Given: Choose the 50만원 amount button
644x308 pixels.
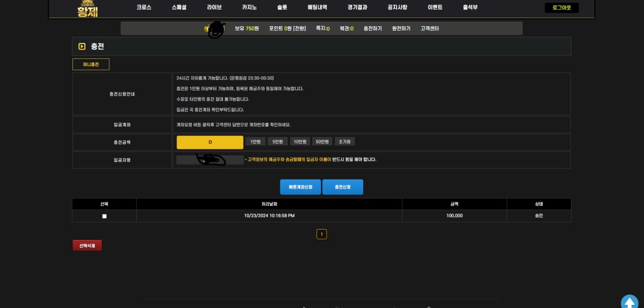Looking at the screenshot, I should pos(322,142).
